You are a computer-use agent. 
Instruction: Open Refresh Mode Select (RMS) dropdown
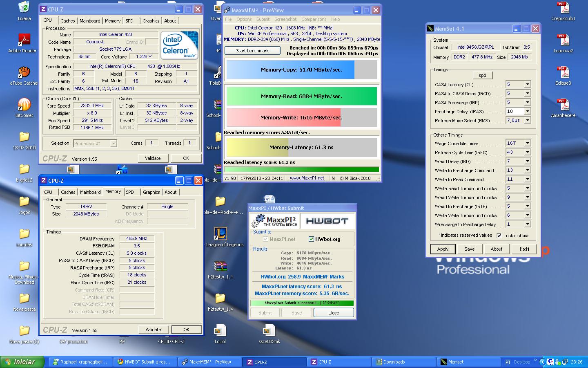pyautogui.click(x=528, y=120)
